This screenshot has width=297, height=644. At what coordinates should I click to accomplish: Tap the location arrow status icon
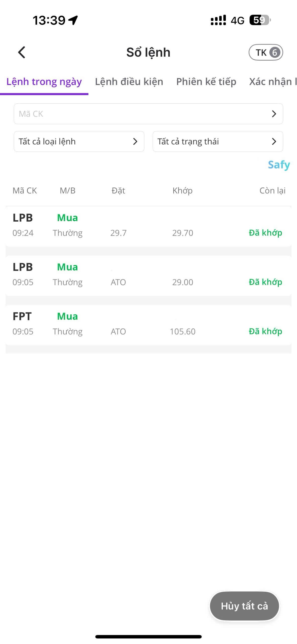73,20
